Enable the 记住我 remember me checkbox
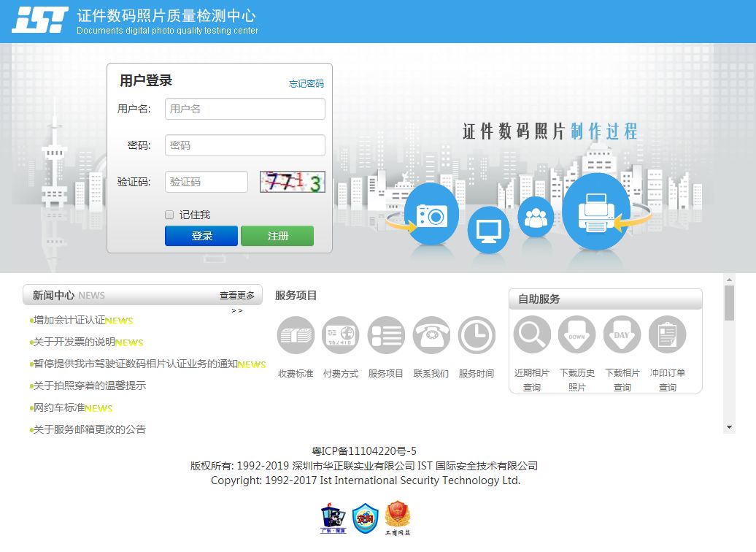The image size is (756, 552). [x=169, y=213]
